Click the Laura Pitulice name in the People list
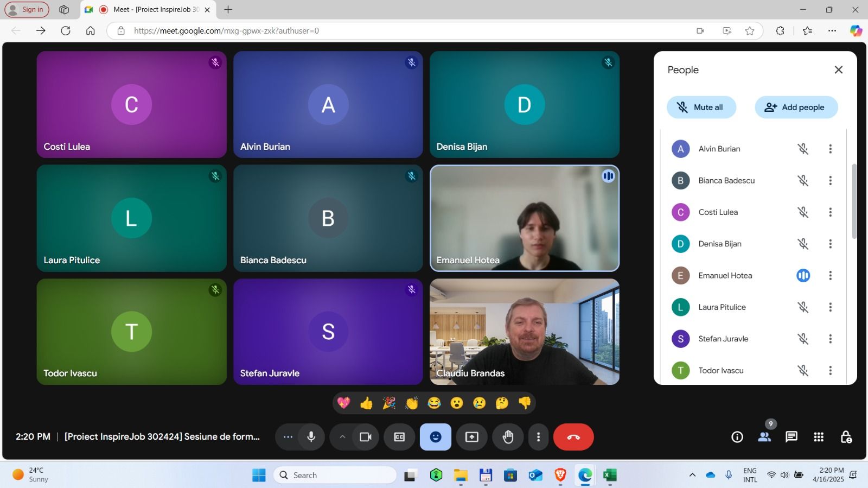The width and height of the screenshot is (868, 488). pos(722,307)
